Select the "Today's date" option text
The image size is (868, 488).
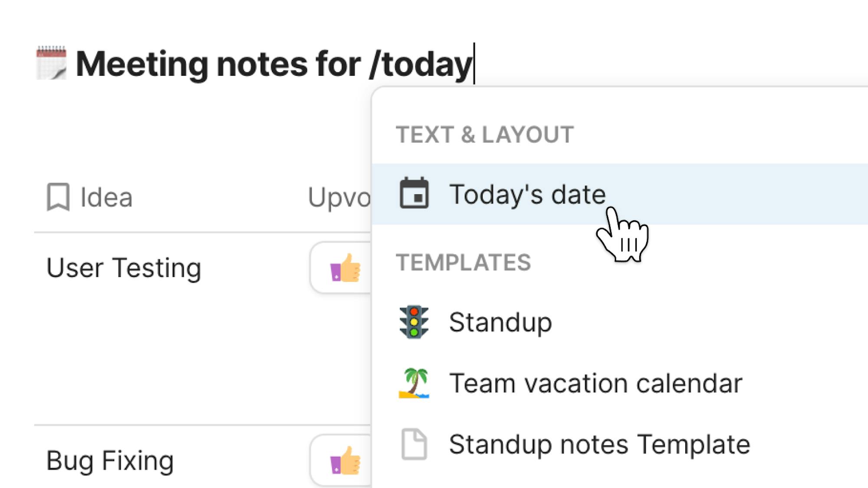click(527, 194)
